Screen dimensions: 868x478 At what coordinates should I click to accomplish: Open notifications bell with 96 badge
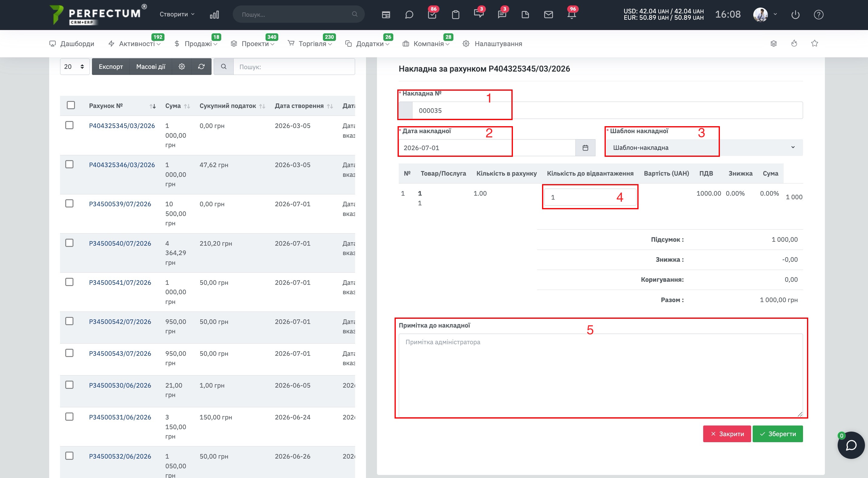[x=571, y=15]
